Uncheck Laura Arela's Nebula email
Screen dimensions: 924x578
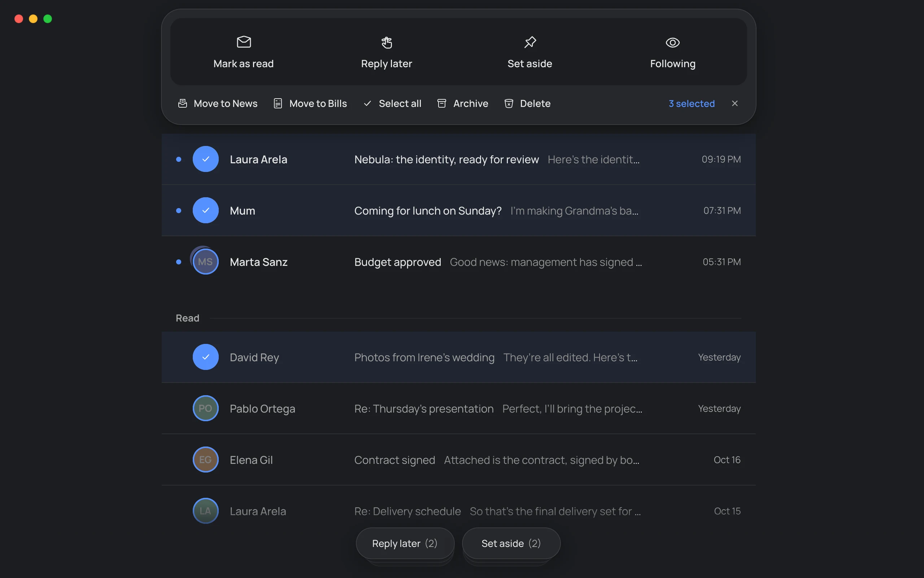(x=205, y=159)
